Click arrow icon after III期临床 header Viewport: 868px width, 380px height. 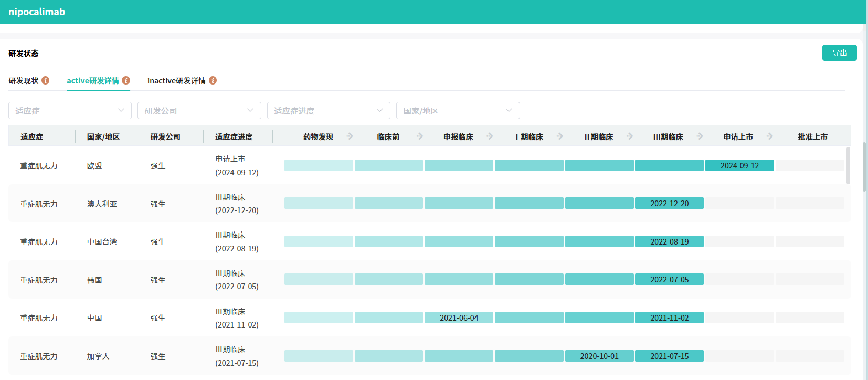pos(700,136)
